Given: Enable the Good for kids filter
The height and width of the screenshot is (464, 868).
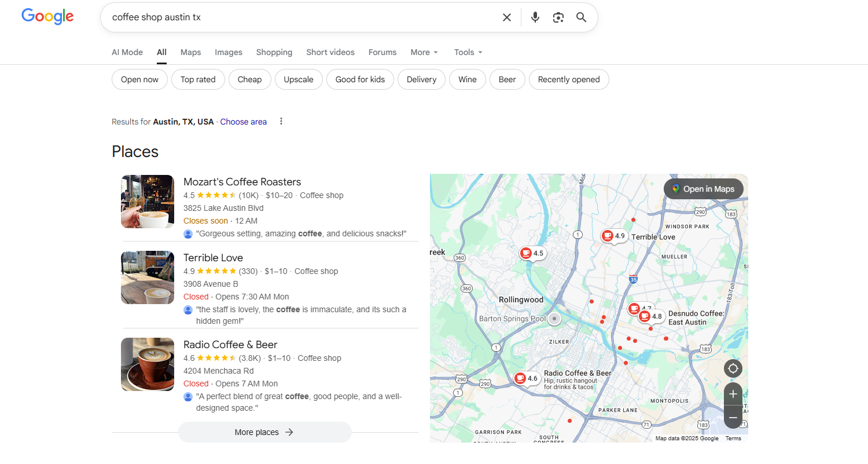Looking at the screenshot, I should 360,79.
